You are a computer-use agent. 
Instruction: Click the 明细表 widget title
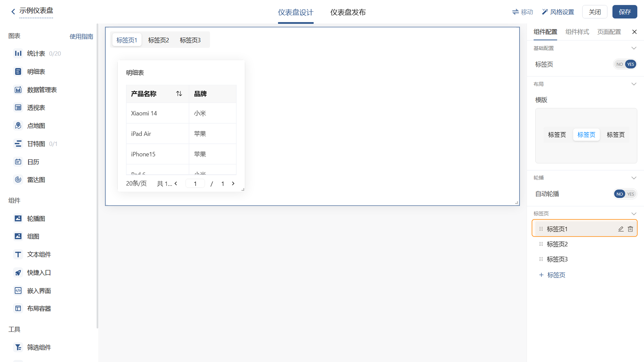pos(135,73)
